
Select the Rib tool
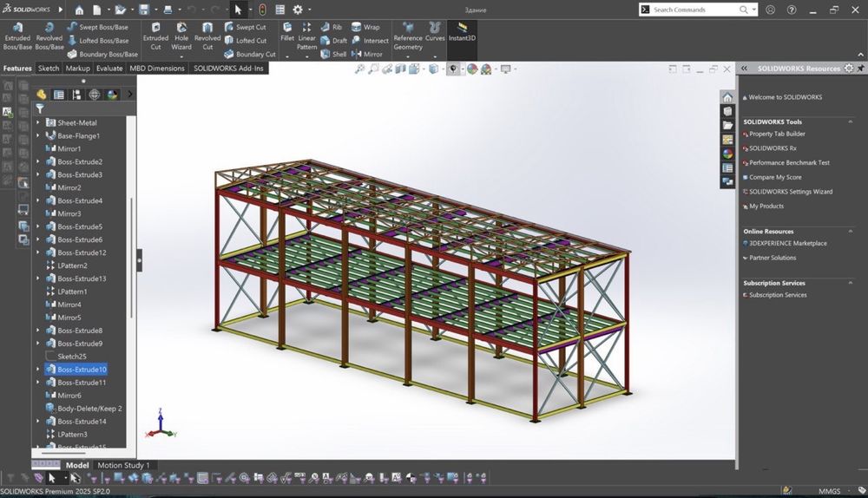tap(331, 27)
